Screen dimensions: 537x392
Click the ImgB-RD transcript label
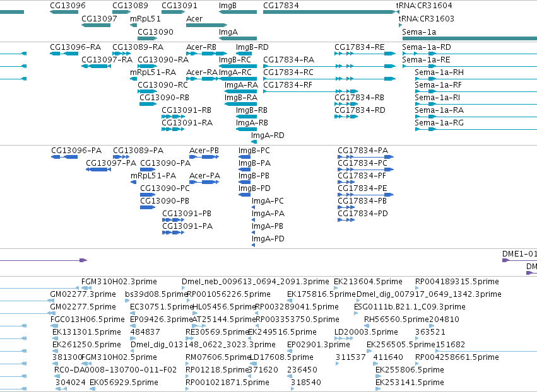click(x=252, y=47)
